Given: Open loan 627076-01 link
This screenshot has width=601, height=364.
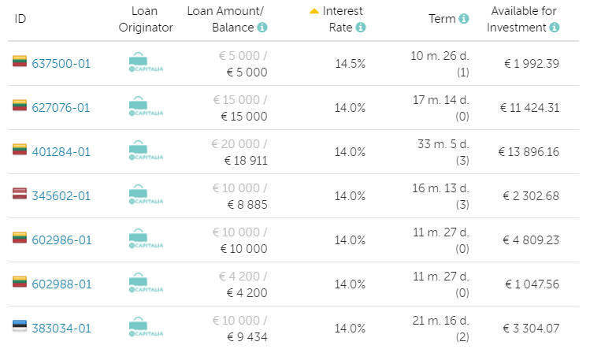Looking at the screenshot, I should [61, 107].
